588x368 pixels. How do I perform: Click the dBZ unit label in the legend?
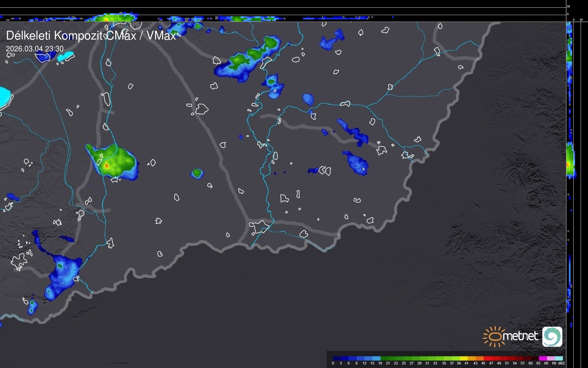tap(561, 363)
